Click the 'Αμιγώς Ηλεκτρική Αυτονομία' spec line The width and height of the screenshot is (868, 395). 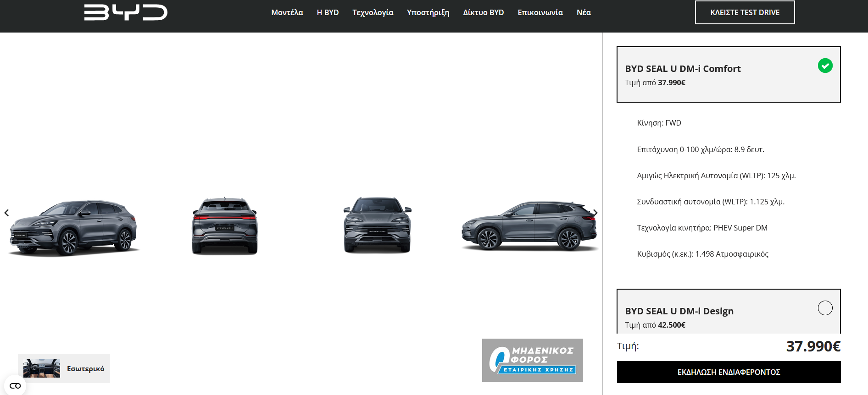click(x=716, y=176)
